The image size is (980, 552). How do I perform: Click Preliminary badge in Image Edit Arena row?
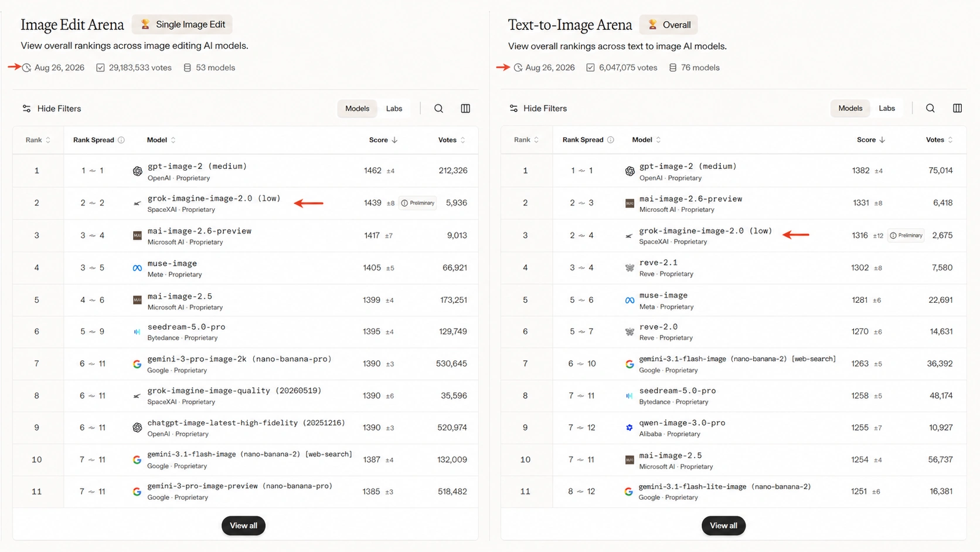pyautogui.click(x=417, y=203)
